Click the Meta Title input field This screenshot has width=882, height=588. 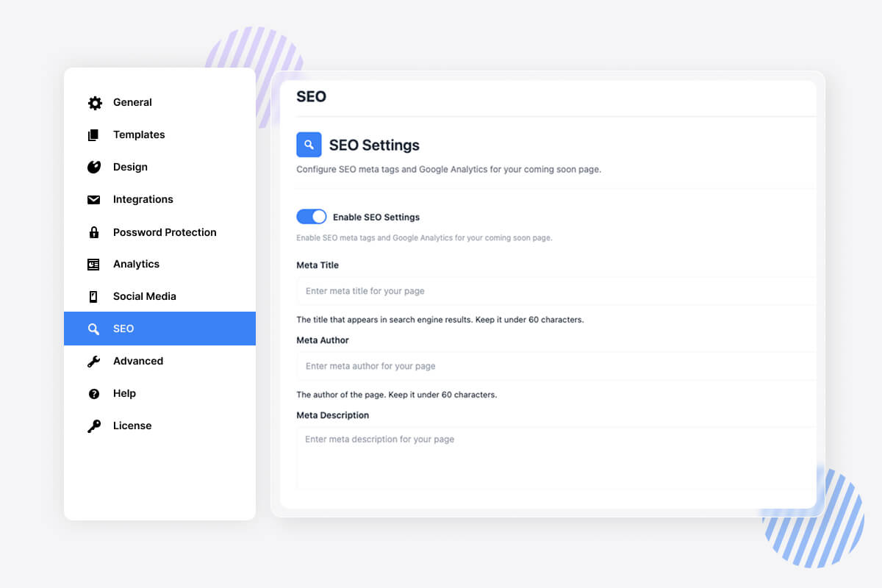[x=556, y=291]
